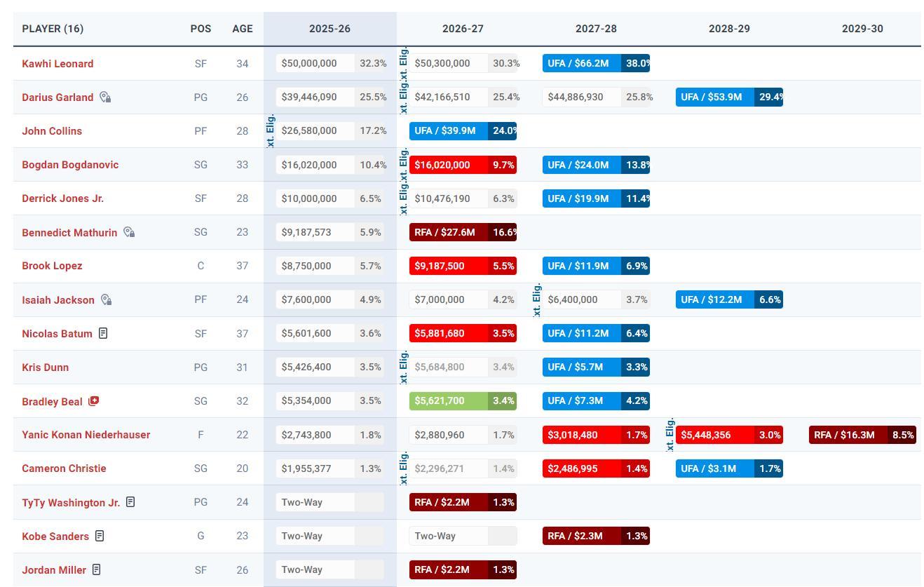Viewport: 924px width, 587px height.
Task: Click the location-lock icon beside Darius Garland
Action: click(105, 97)
